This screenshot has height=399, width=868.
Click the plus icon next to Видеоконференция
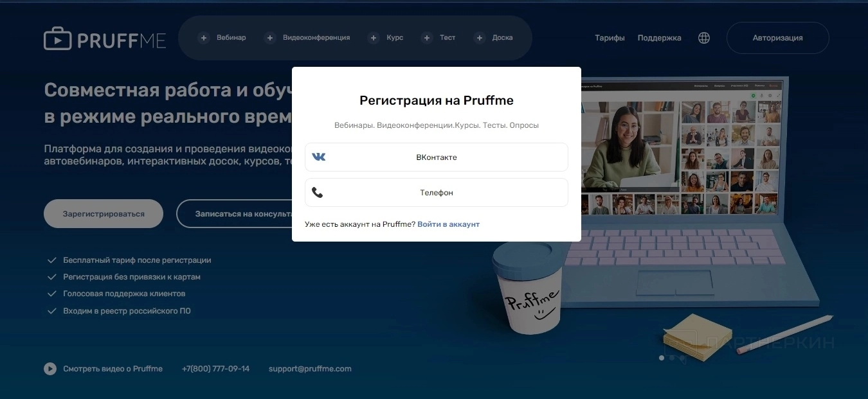(270, 38)
